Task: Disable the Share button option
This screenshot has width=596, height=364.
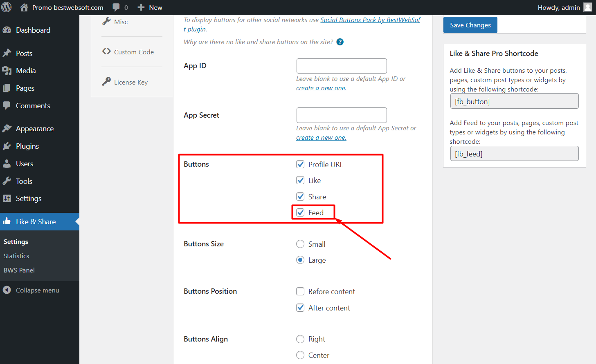Action: pyautogui.click(x=300, y=196)
